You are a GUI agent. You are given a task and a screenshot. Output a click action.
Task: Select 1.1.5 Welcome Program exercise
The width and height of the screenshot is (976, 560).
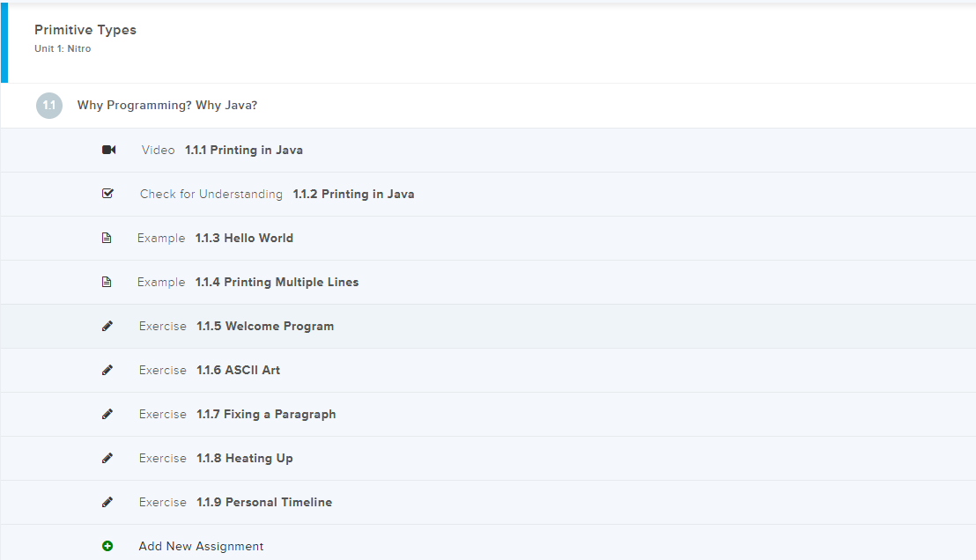[x=279, y=326]
